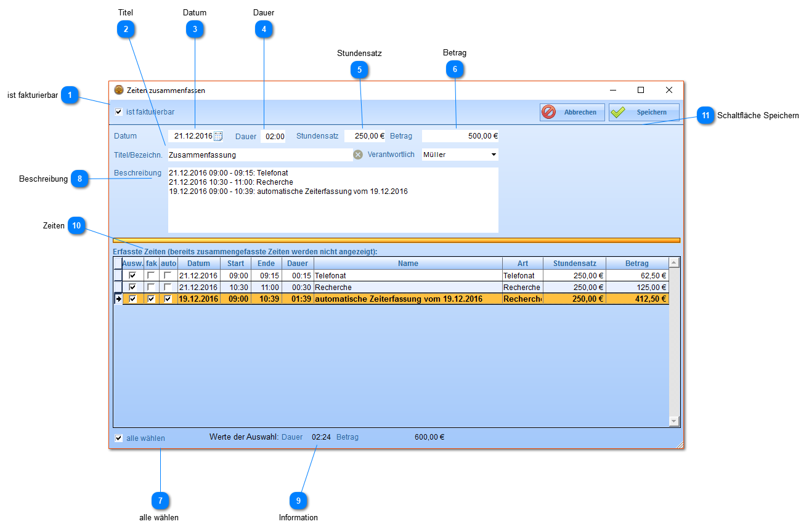Click the Name column header
The width and height of the screenshot is (809, 532).
point(408,264)
